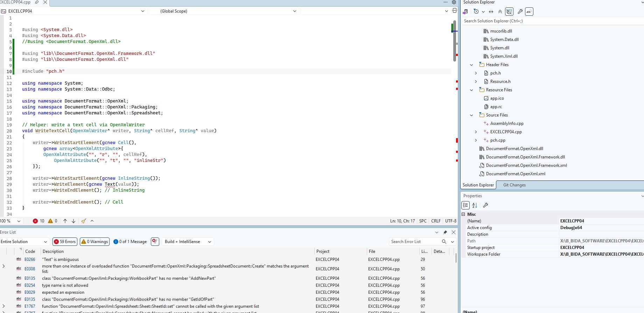644x313 pixels.
Task: Expand the pch.h node
Action: (x=476, y=73)
